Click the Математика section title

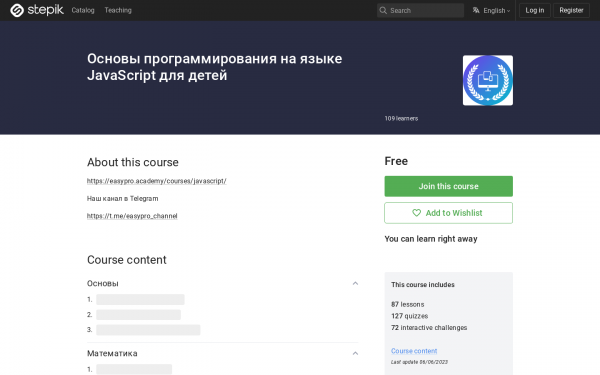(112, 353)
